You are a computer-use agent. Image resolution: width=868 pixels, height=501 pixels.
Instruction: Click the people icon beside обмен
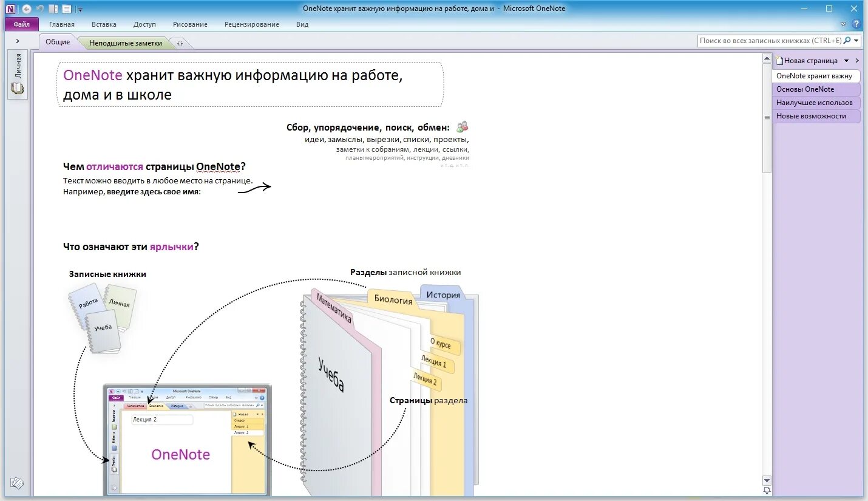463,127
